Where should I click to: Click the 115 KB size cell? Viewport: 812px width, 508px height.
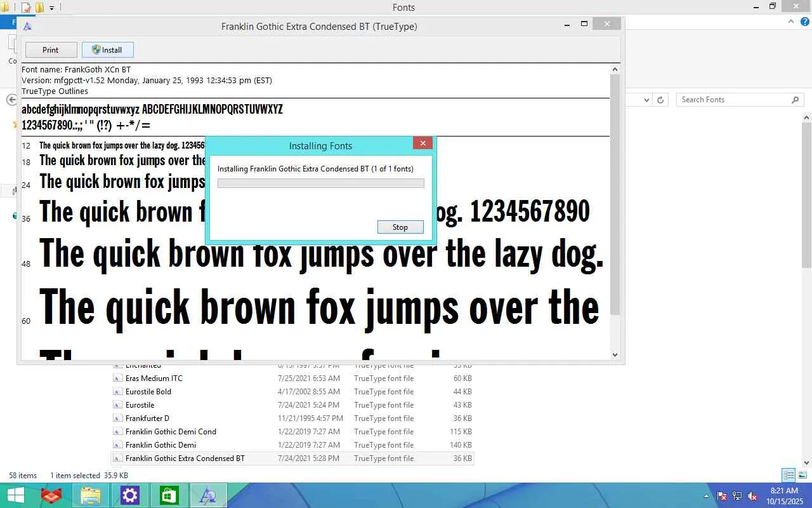coord(461,432)
